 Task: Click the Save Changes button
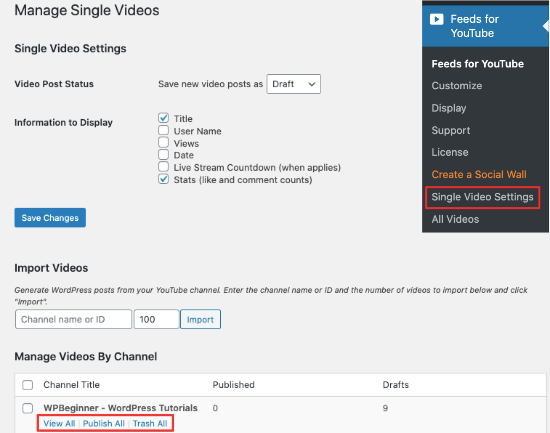pyautogui.click(x=50, y=218)
